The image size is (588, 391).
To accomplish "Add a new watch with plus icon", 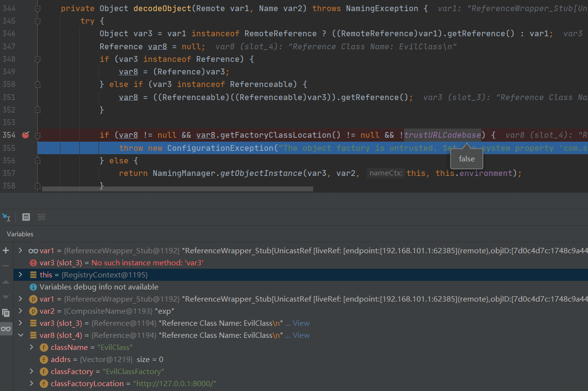I will [x=6, y=250].
